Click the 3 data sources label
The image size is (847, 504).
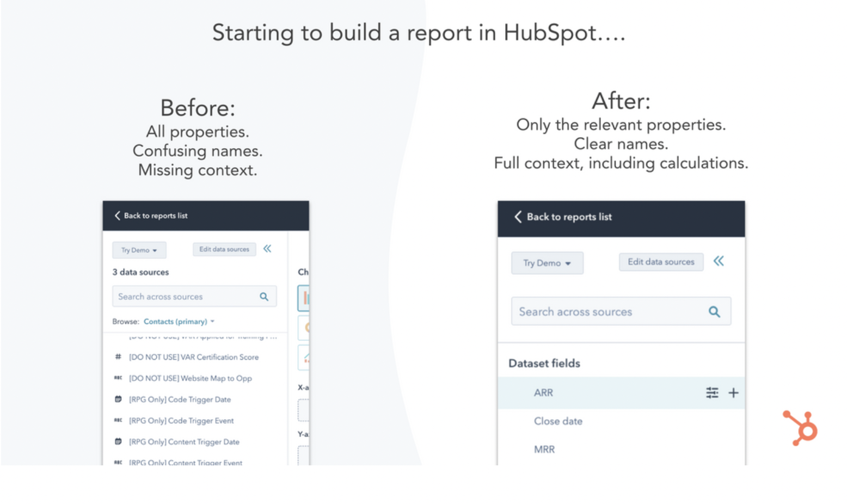140,272
